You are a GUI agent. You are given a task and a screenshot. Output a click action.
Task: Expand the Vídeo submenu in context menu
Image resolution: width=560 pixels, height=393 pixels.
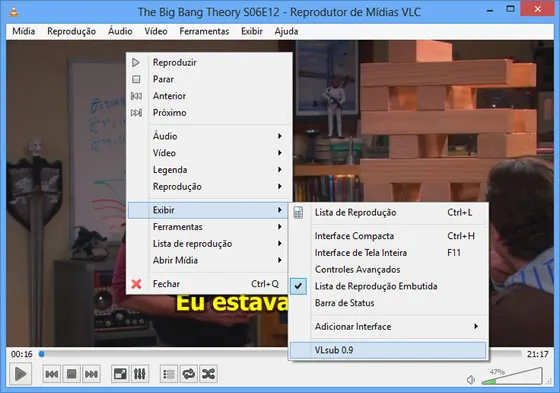208,153
